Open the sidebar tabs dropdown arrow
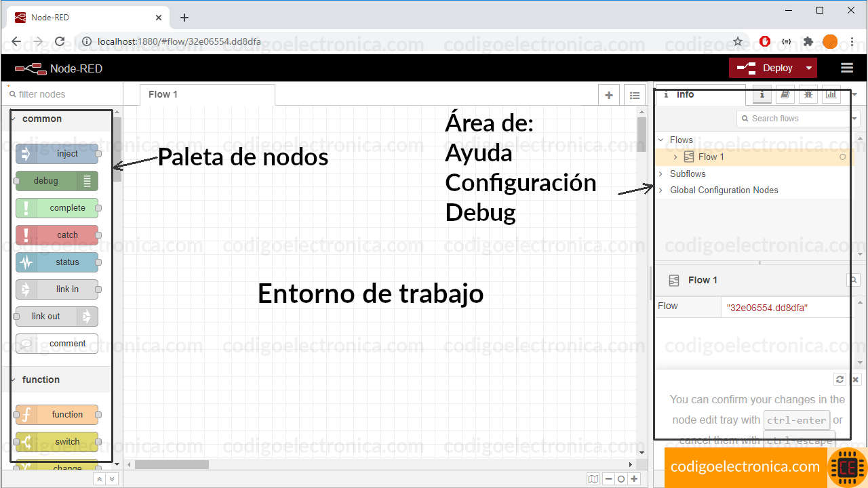The width and height of the screenshot is (868, 488). point(854,95)
